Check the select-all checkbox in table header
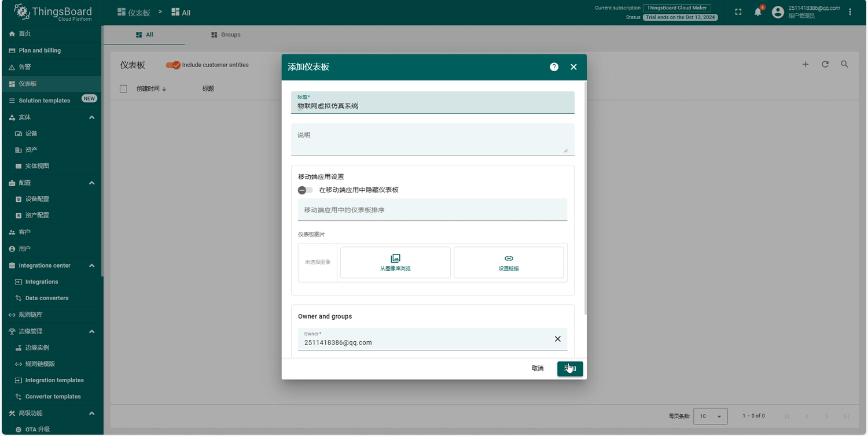Screen dimensions: 868x436 (x=123, y=89)
